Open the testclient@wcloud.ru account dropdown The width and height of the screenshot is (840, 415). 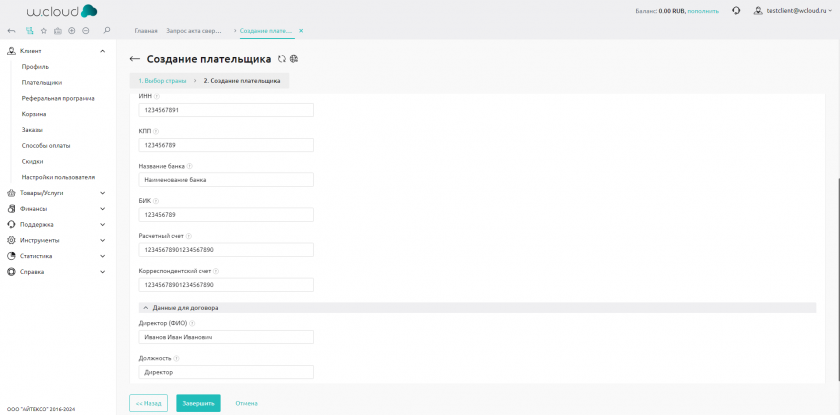(797, 10)
